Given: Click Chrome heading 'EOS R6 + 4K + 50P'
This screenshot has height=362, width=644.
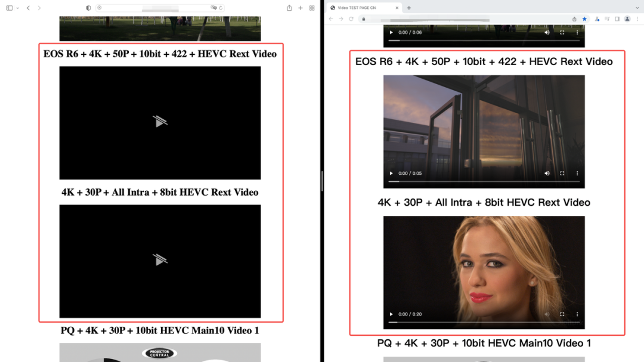Looking at the screenshot, I should click(484, 61).
